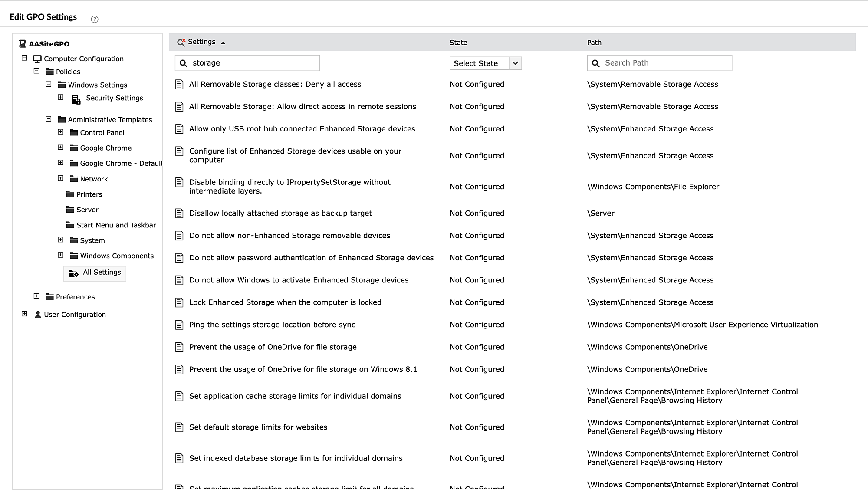Viewport: 868px width, 496px height.
Task: Expand the Windows Components folder
Action: click(61, 255)
